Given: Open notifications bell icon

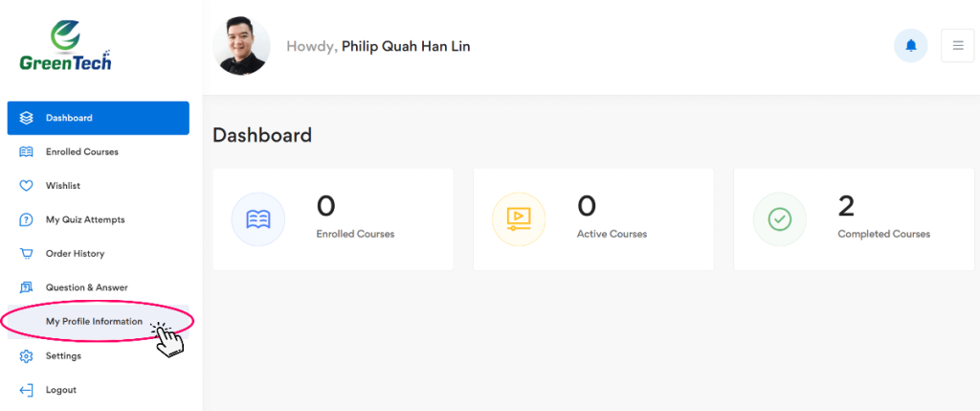Looking at the screenshot, I should [x=910, y=45].
